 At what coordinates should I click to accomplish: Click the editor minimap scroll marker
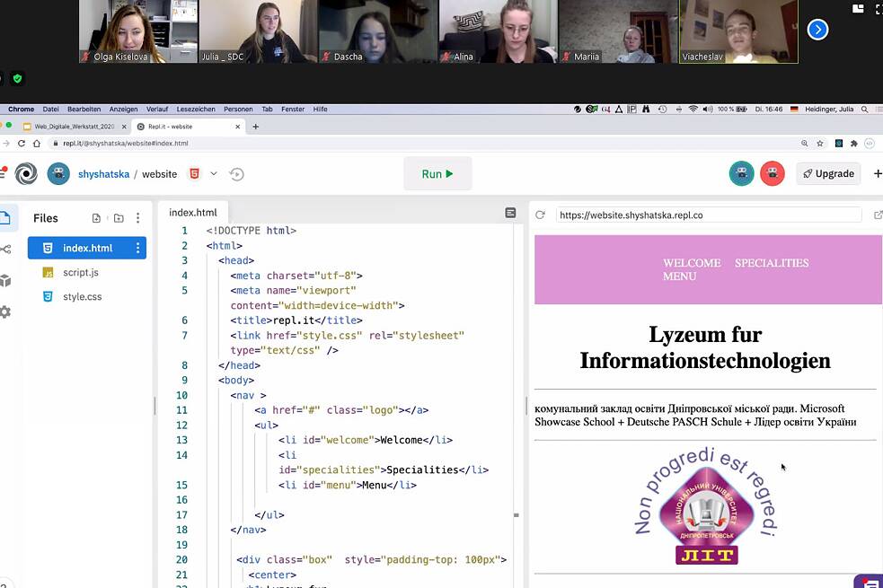[x=517, y=515]
